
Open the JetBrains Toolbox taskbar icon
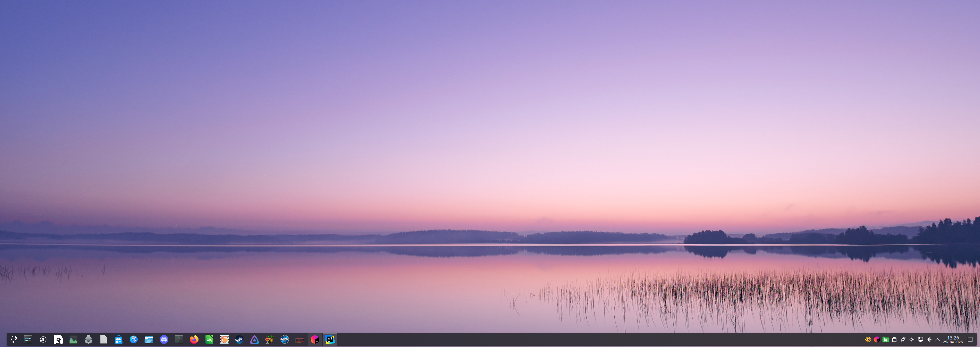(x=315, y=339)
